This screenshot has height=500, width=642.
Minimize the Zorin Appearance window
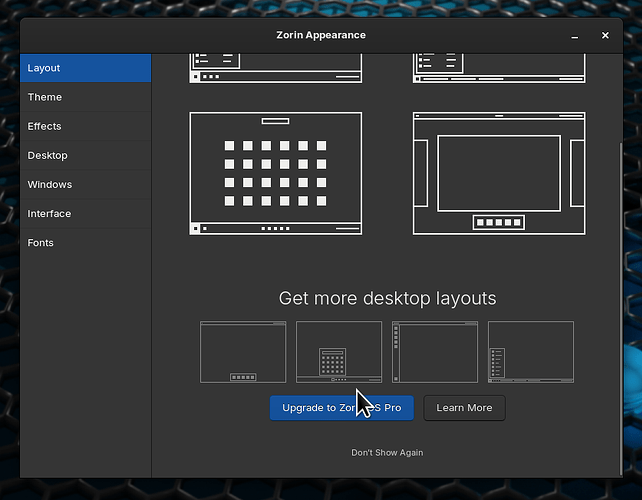pos(575,36)
